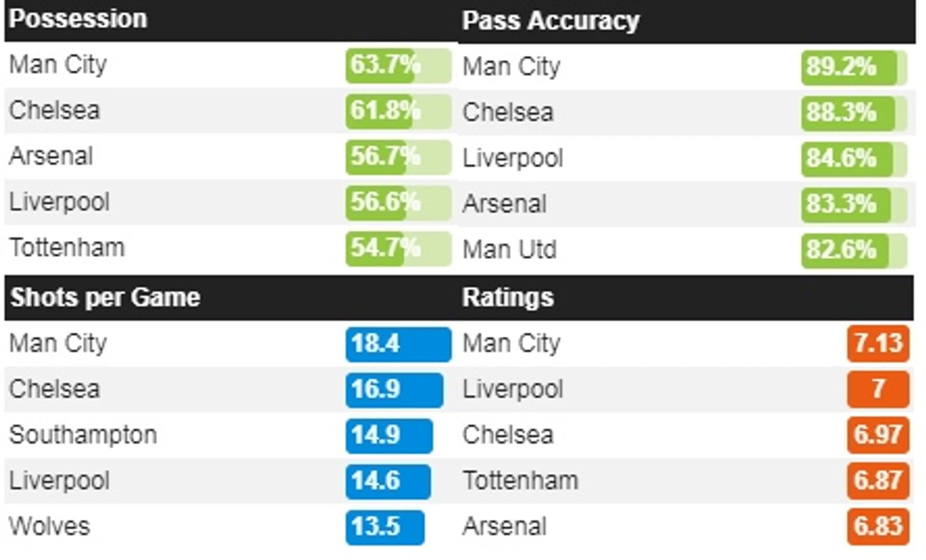Viewport: 926px width, 560px height.
Task: Click Man City in the Possession list
Action: point(58,65)
